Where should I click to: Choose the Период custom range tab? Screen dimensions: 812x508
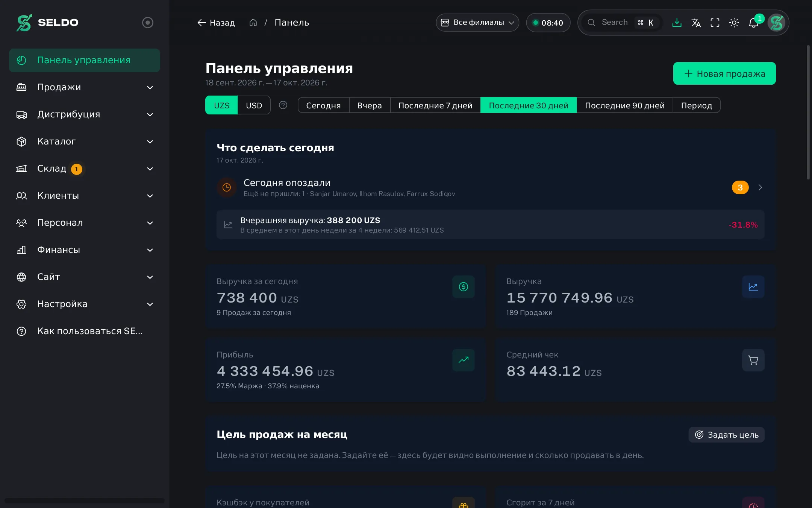697,105
